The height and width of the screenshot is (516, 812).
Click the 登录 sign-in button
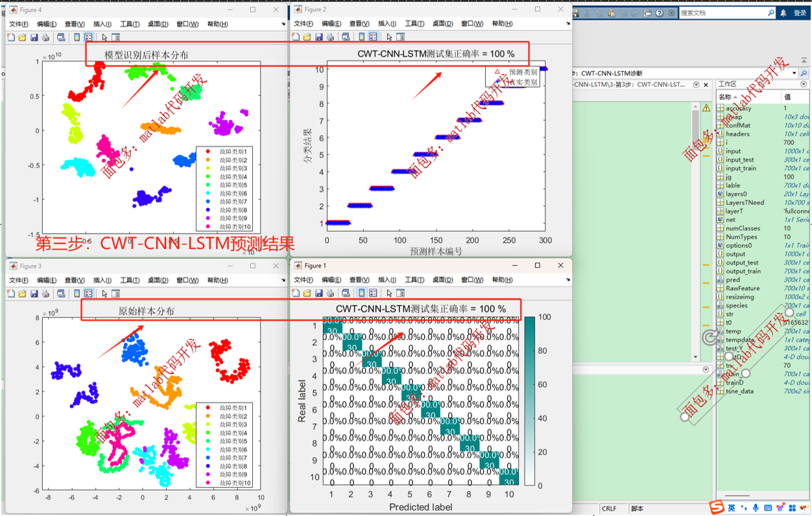click(800, 12)
